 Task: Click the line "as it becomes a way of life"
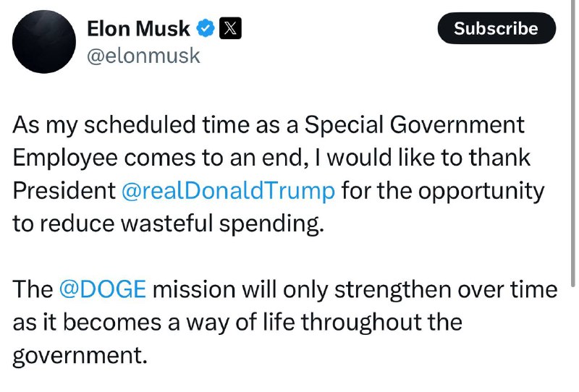click(x=237, y=323)
